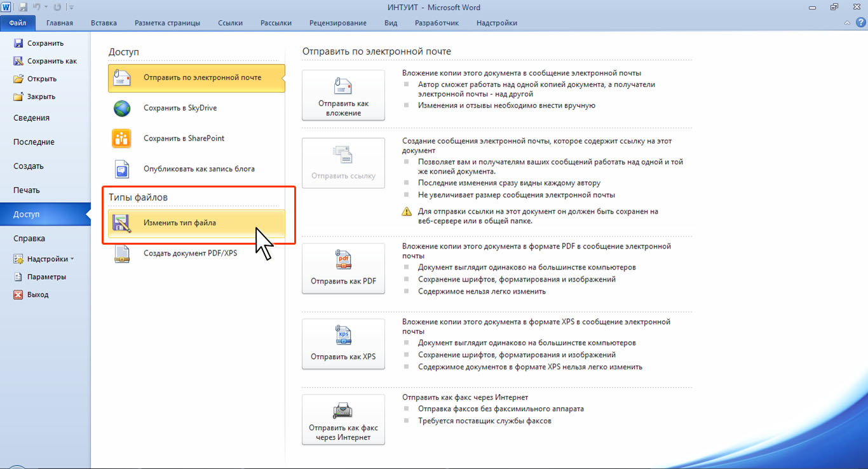868x469 pixels.
Task: Click the red Выход icon
Action: 18,295
